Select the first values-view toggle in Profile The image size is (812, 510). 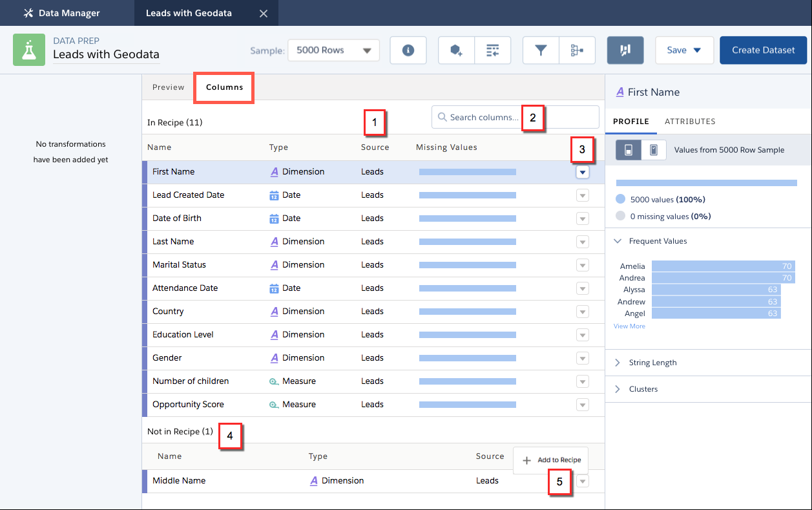point(628,150)
